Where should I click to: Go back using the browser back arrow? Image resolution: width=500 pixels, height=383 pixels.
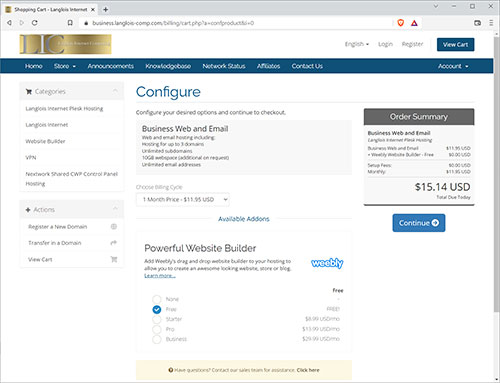[9, 23]
